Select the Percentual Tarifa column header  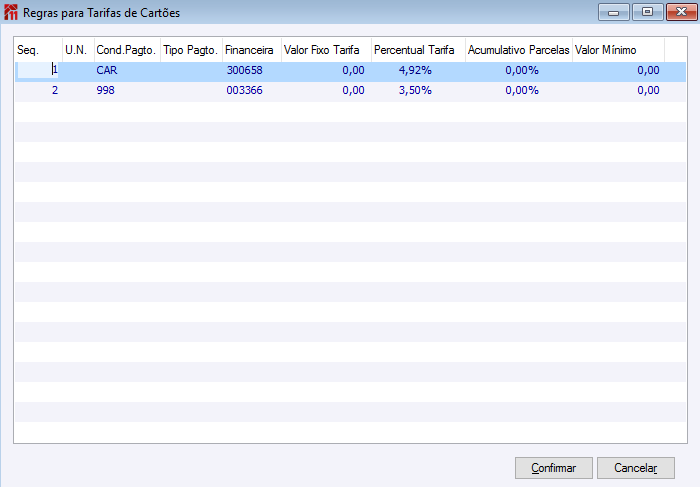pos(418,50)
